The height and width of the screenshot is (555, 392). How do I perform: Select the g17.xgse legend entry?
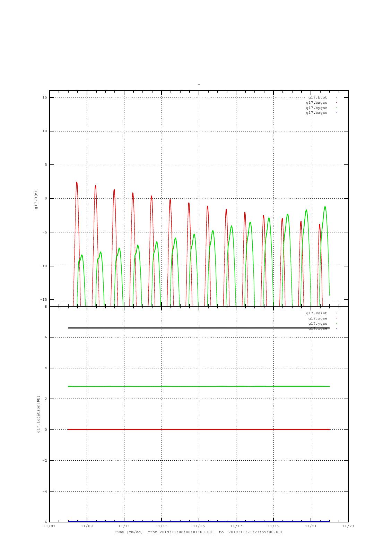click(x=317, y=318)
